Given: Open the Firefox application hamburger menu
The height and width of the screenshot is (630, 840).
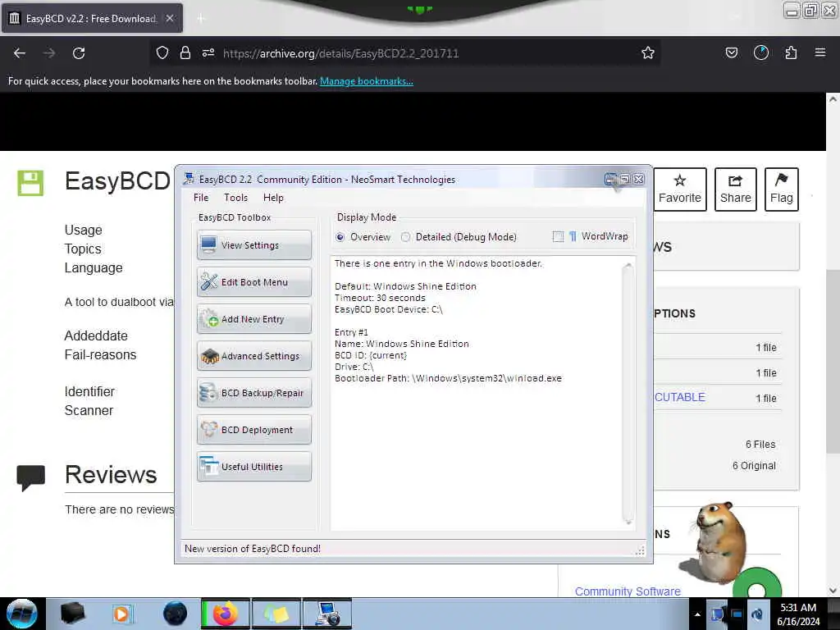Looking at the screenshot, I should [820, 52].
